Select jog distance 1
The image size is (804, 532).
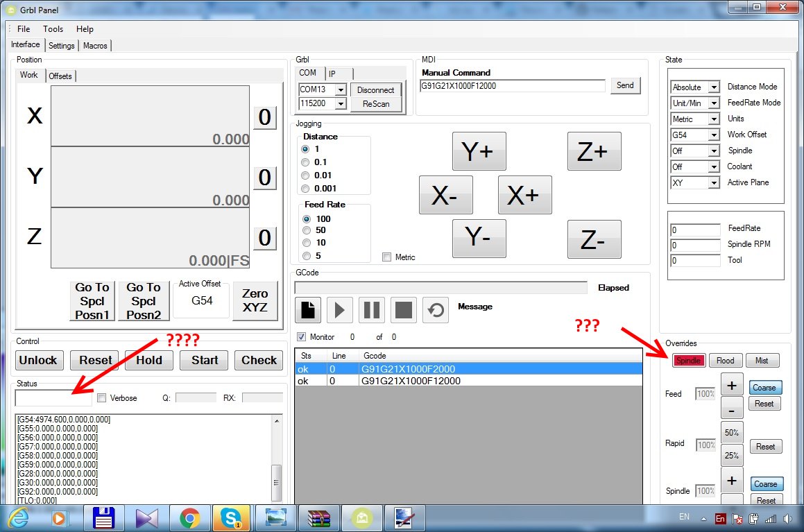click(306, 149)
